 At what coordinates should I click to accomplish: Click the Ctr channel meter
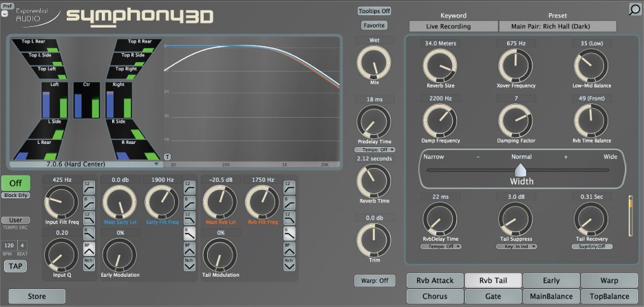pos(87,100)
